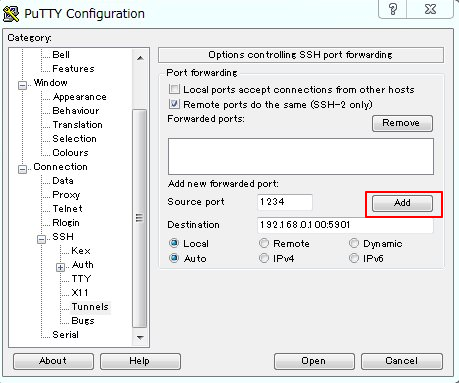This screenshot has width=459, height=383.
Task: Uncheck Remote ports do the same option
Action: 174,104
